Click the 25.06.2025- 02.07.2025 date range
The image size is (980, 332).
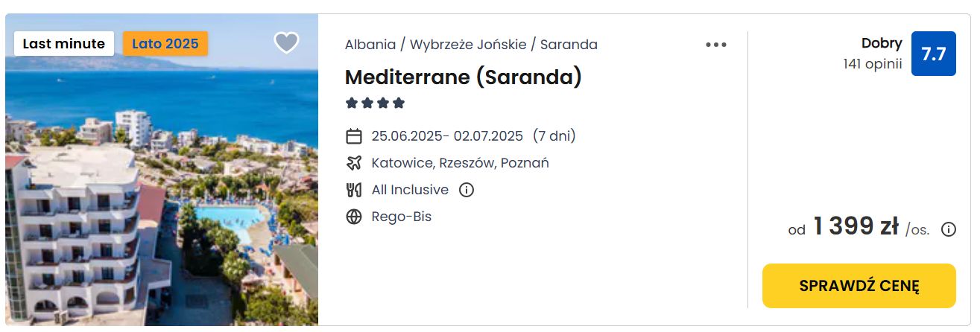(447, 136)
